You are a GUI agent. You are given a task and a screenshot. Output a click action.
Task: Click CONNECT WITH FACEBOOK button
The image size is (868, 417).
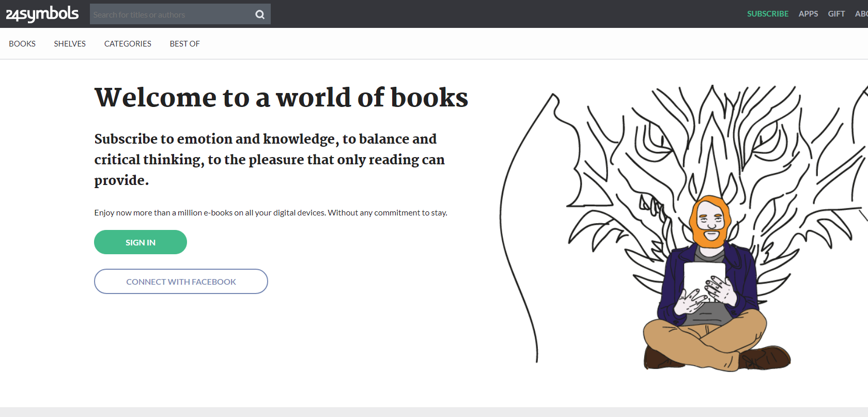[181, 282]
